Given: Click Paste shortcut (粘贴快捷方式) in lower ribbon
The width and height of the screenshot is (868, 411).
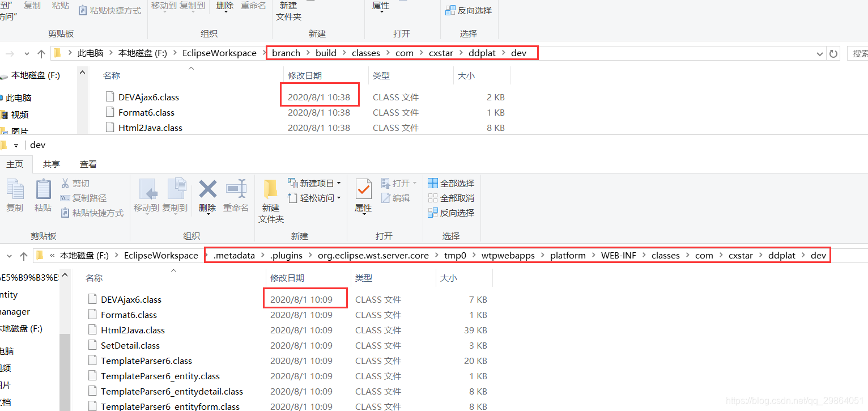Looking at the screenshot, I should (x=92, y=213).
